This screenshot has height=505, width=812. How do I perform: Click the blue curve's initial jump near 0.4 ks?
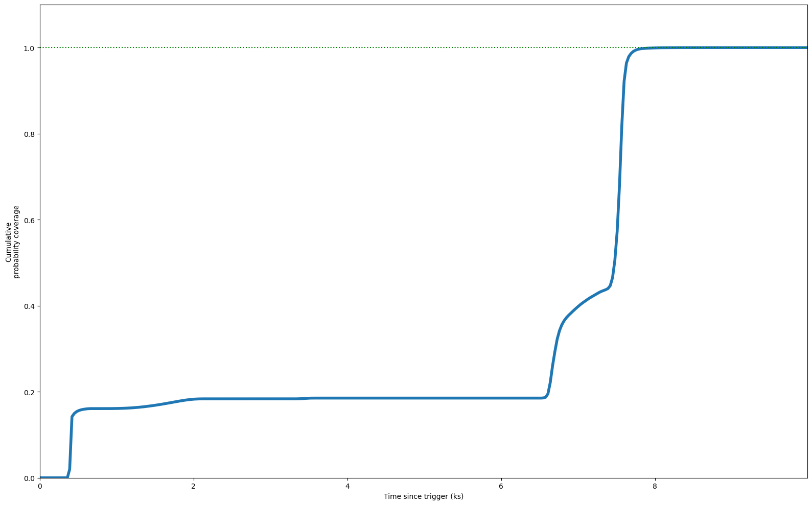[x=71, y=444]
